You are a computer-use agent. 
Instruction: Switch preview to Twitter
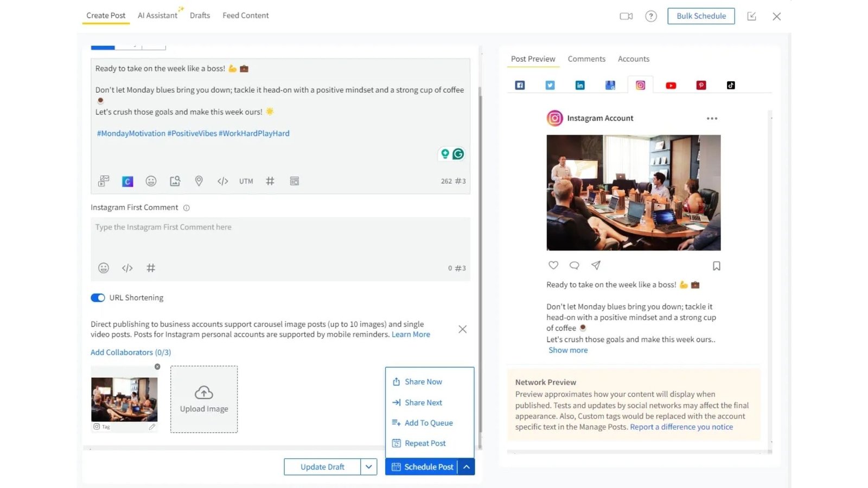(550, 85)
